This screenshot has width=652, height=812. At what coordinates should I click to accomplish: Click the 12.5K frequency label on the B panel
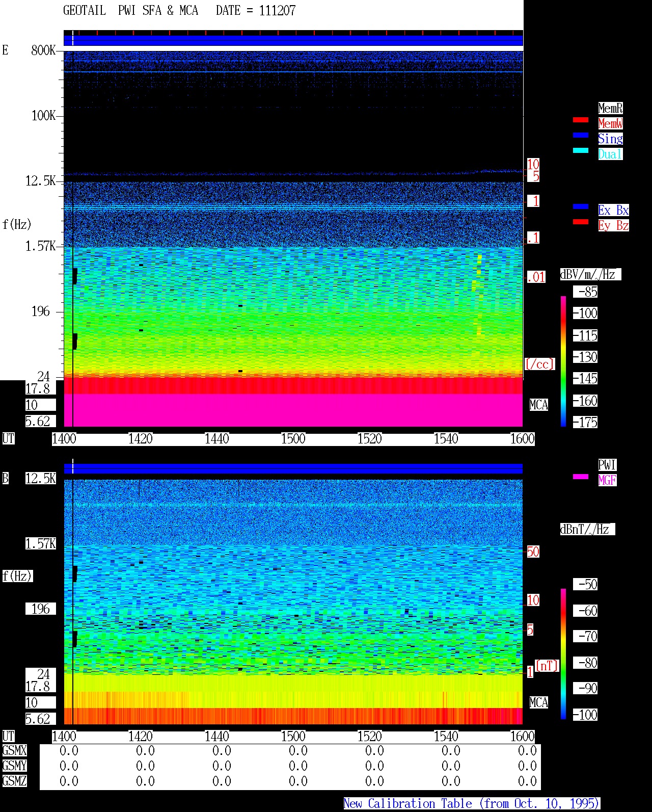click(x=41, y=479)
